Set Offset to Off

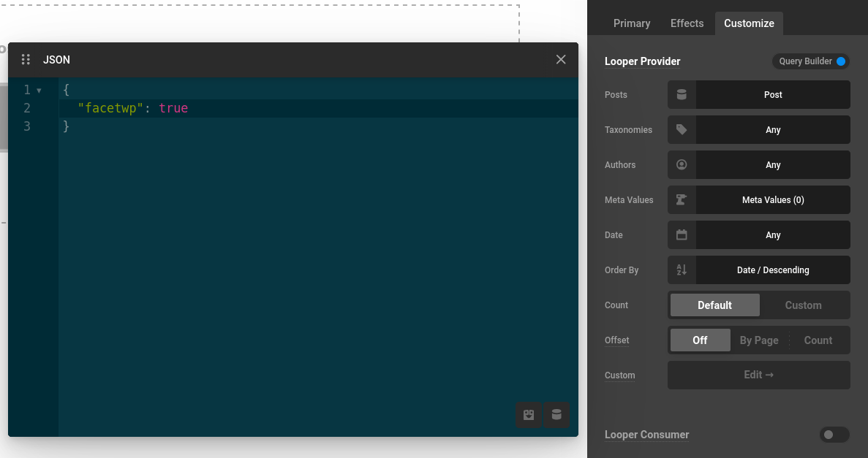click(x=700, y=340)
